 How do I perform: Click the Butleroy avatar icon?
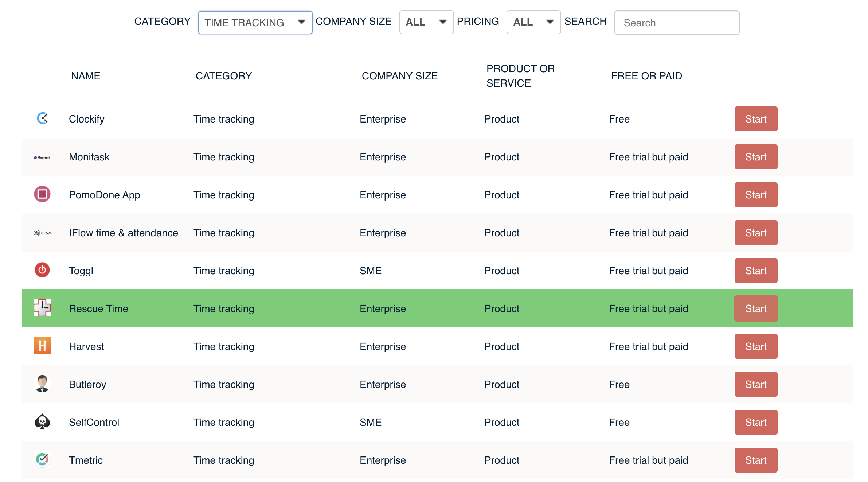42,384
